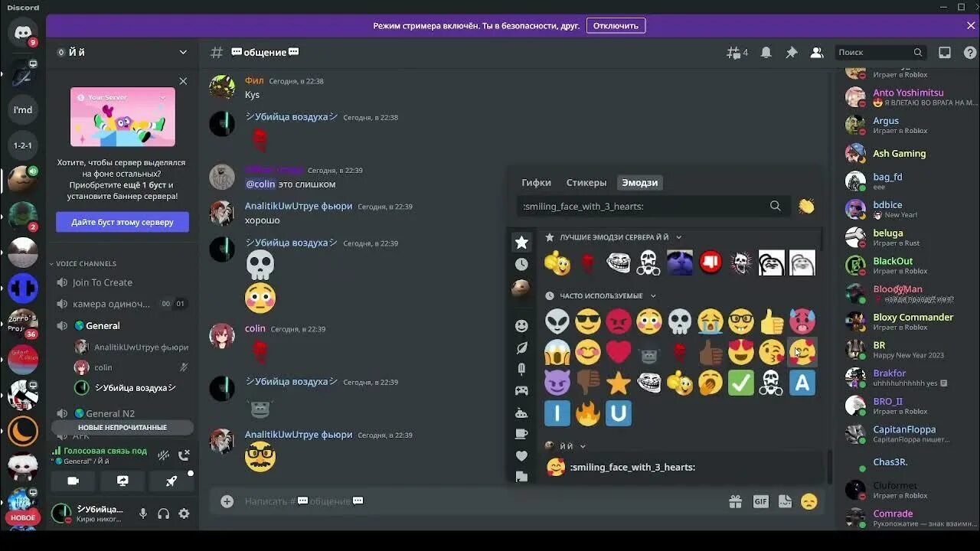Open help question mark icon

point(970,52)
